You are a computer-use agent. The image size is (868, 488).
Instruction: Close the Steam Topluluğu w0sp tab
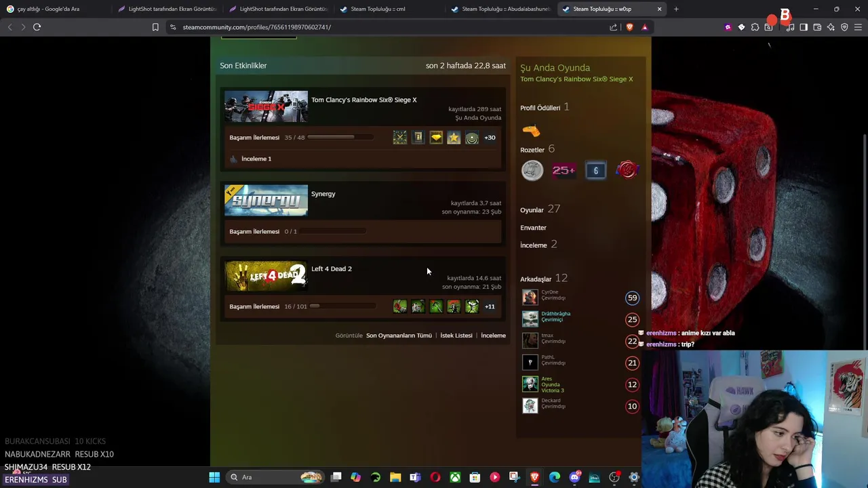point(659,9)
